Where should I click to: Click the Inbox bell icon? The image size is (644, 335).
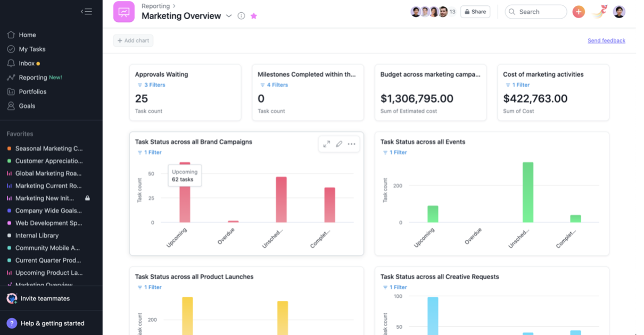(x=11, y=63)
